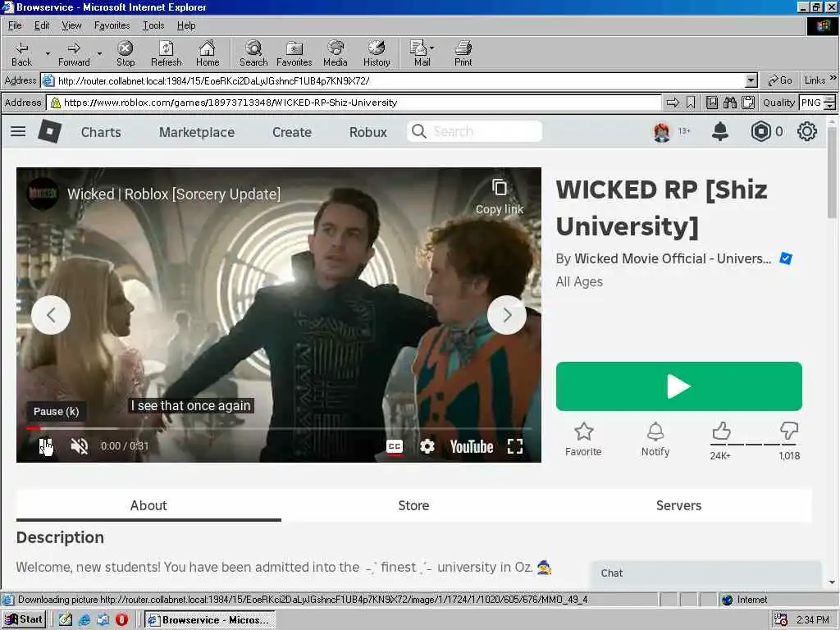The width and height of the screenshot is (840, 630).
Task: Click the video progress bar
Action: pyautogui.click(x=279, y=428)
